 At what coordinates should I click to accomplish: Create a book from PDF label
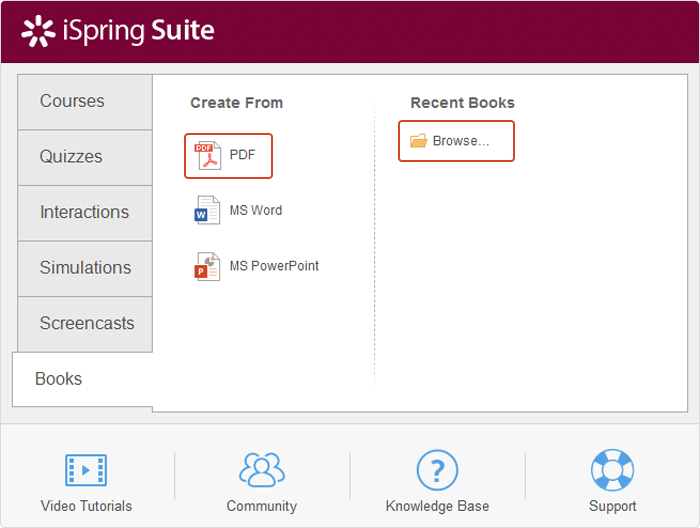pos(242,155)
